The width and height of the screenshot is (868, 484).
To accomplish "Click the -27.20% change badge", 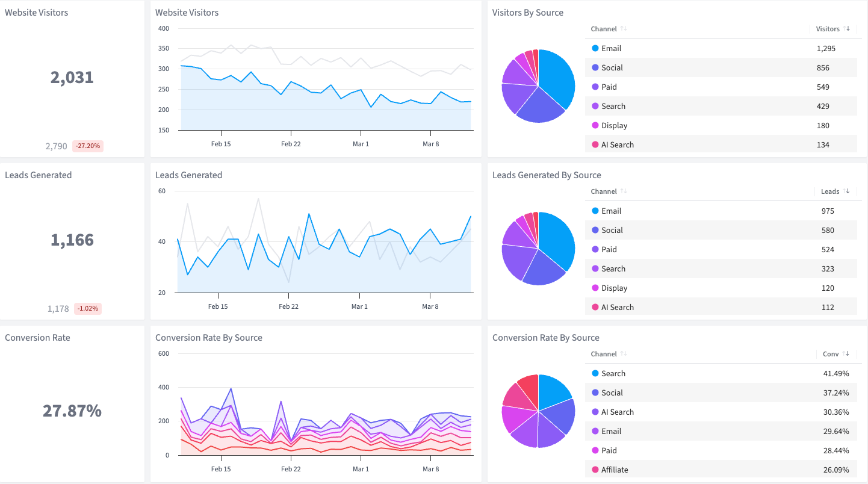I will [88, 146].
